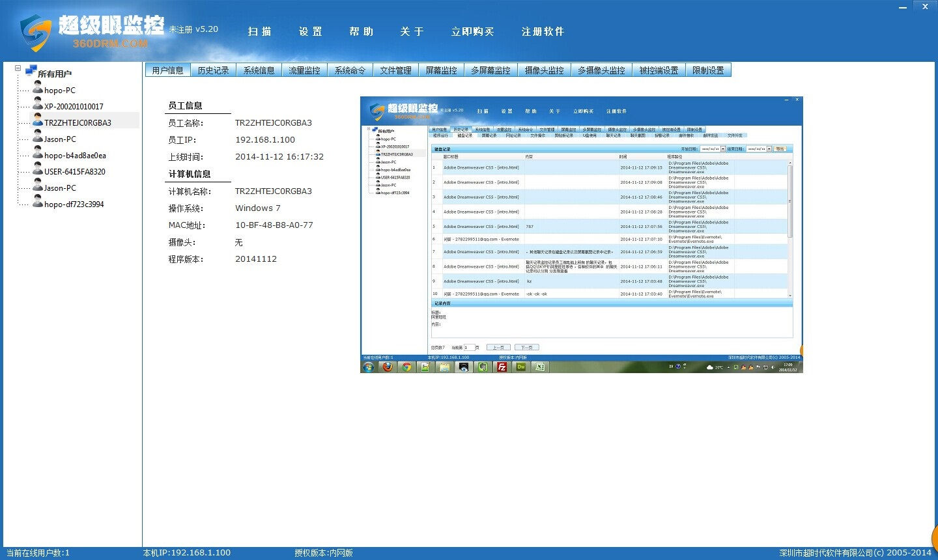Select the XP-200201010017 user icon

click(x=38, y=105)
